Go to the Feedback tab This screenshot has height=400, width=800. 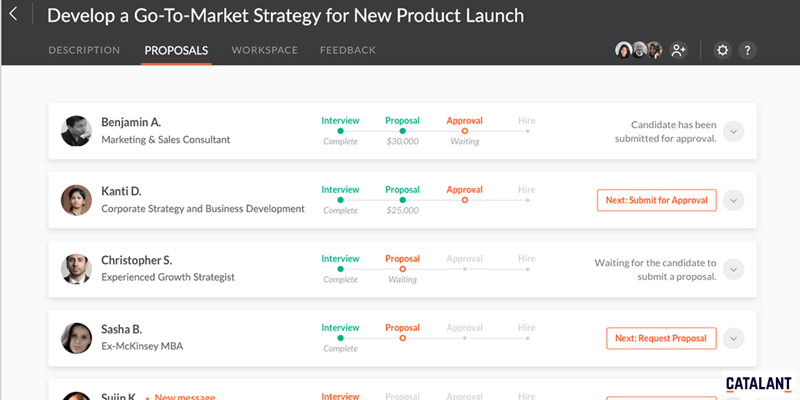click(x=348, y=50)
